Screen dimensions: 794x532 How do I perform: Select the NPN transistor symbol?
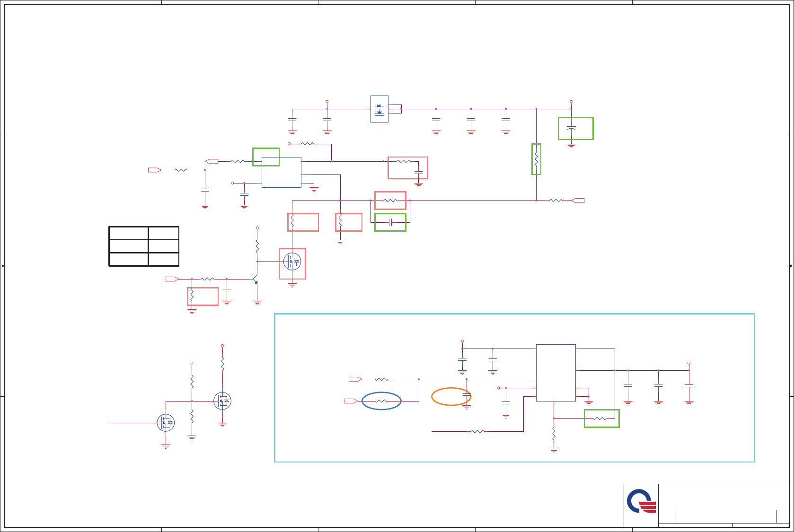point(255,279)
